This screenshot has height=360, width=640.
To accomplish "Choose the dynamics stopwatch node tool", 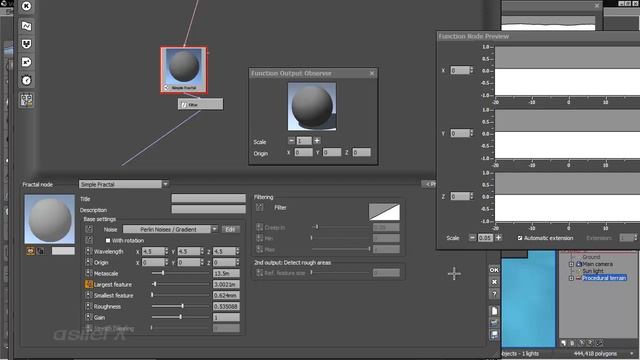I will [x=27, y=80].
